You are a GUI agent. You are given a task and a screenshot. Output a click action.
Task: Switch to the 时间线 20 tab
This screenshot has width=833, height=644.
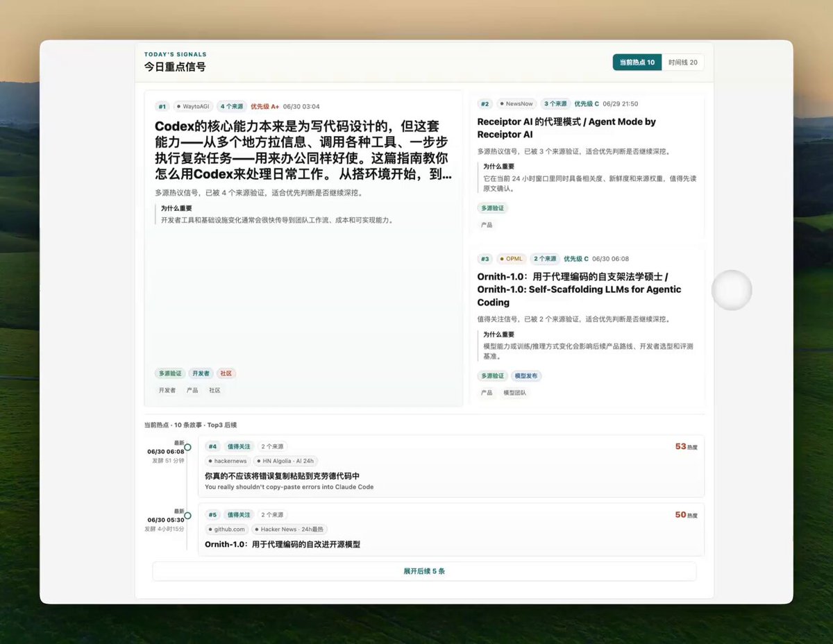[x=683, y=62]
